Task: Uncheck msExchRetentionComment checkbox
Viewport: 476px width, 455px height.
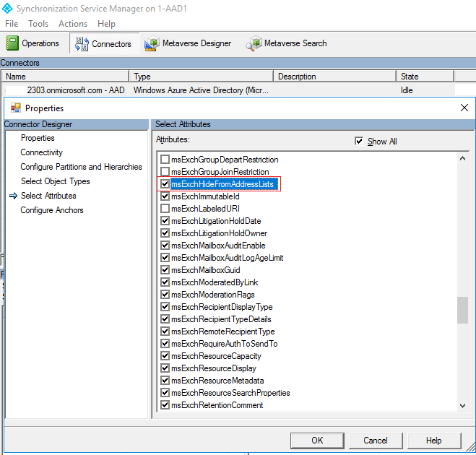Action: click(165, 405)
